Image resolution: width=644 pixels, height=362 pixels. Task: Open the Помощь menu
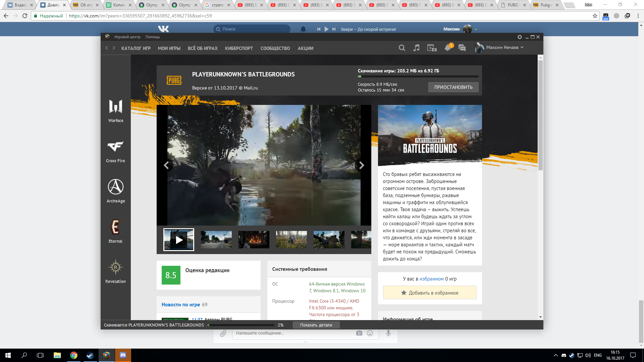point(153,37)
